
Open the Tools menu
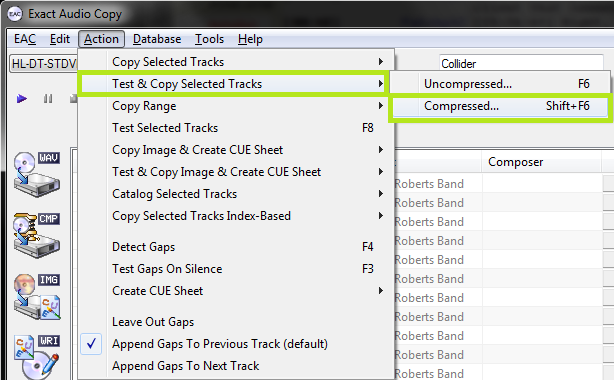point(209,39)
